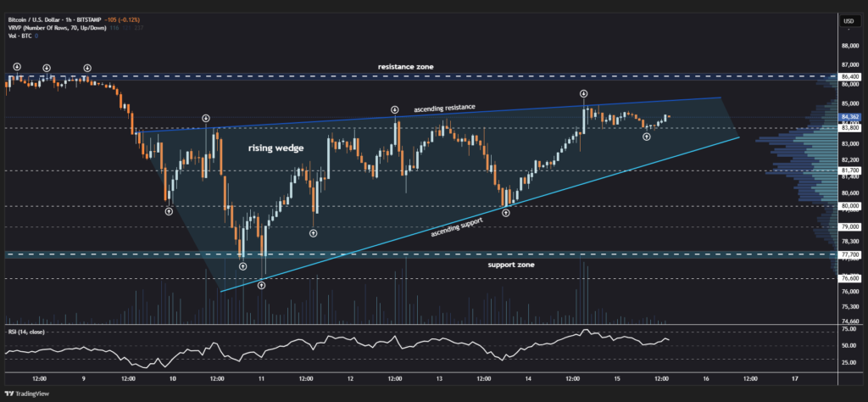Click down-arrow marker left of rising wedge text
The height and width of the screenshot is (402, 868).
point(205,118)
